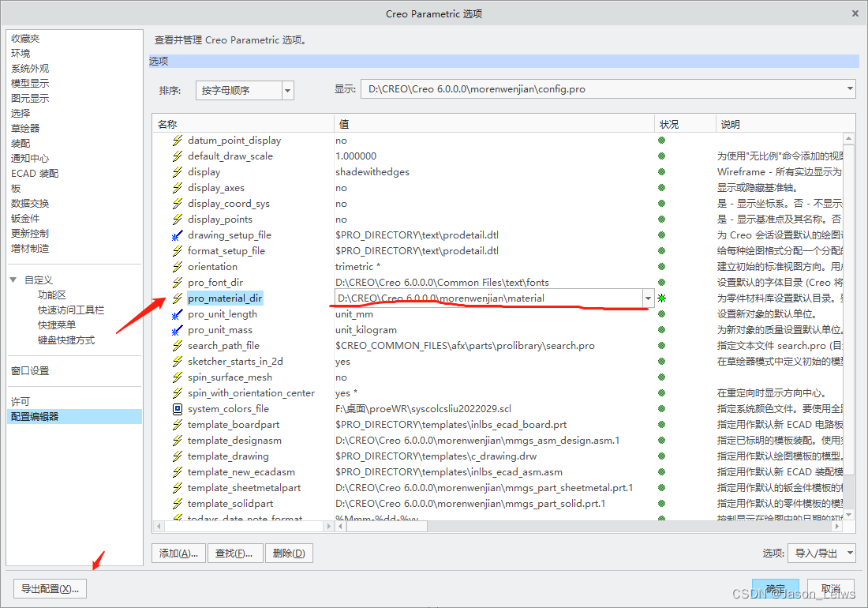Image resolution: width=868 pixels, height=608 pixels.
Task: Click the lightning icon beside template_designasm
Action: [177, 441]
